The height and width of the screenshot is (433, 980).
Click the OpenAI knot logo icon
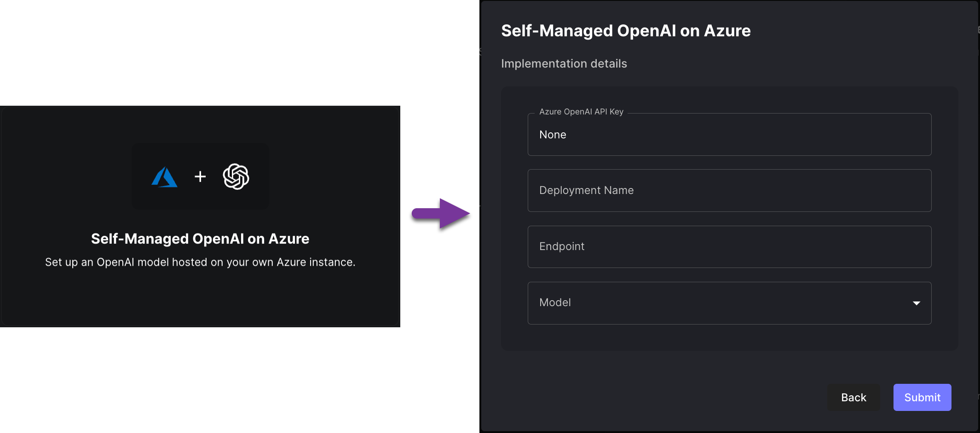[x=236, y=177]
